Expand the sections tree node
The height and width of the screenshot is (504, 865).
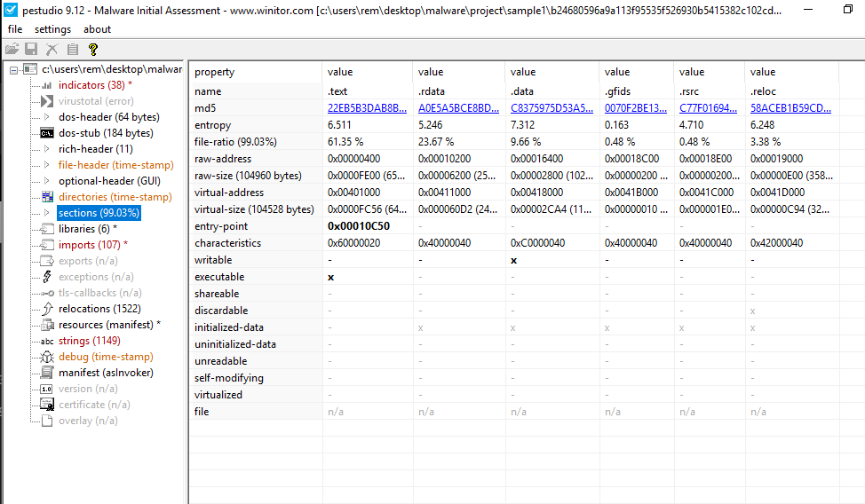[47, 213]
